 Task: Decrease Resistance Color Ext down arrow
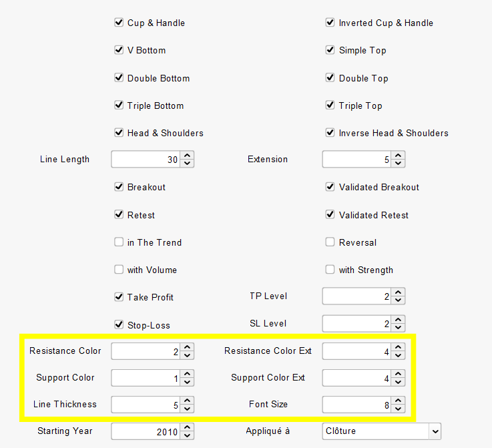click(398, 355)
